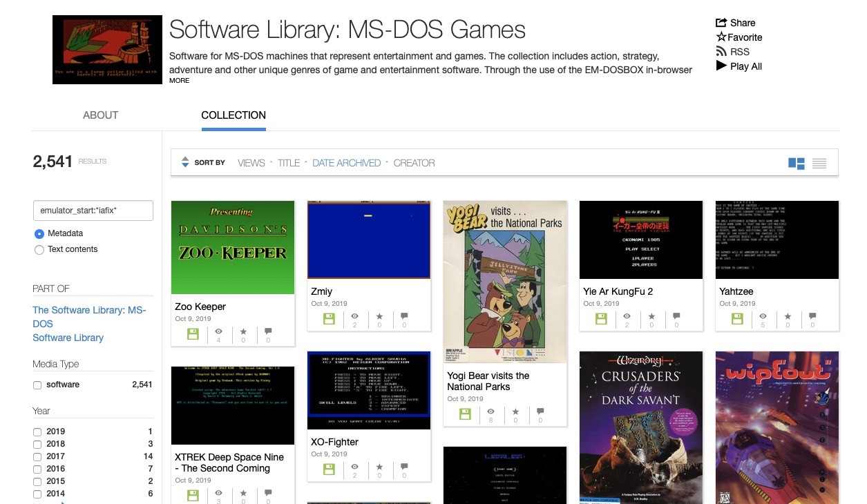Click Zmiy software floppy icon

(329, 319)
